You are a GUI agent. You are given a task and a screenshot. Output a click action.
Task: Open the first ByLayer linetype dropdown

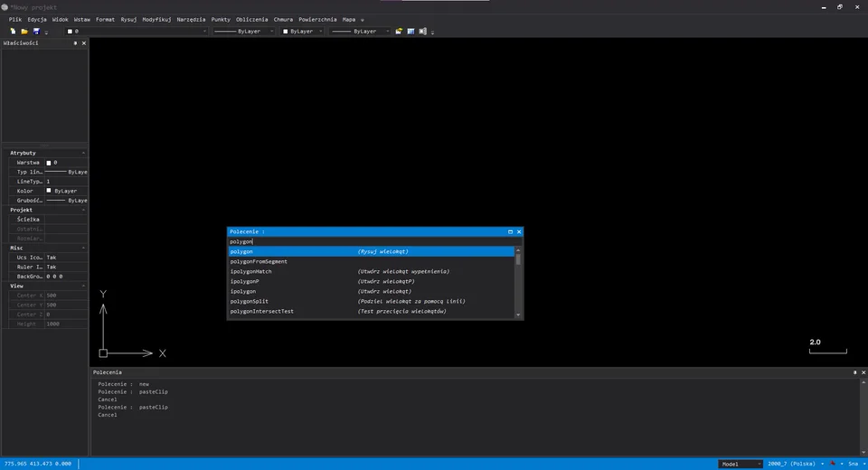(243, 32)
